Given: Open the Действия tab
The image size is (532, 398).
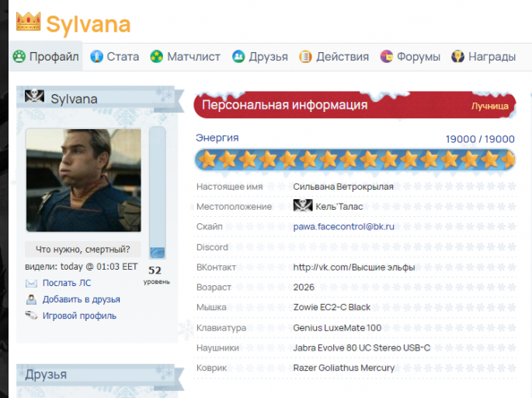Looking at the screenshot, I should tap(334, 57).
